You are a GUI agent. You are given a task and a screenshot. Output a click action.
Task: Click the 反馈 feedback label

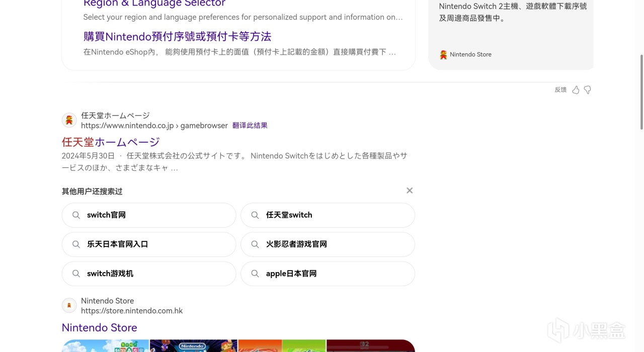[560, 90]
